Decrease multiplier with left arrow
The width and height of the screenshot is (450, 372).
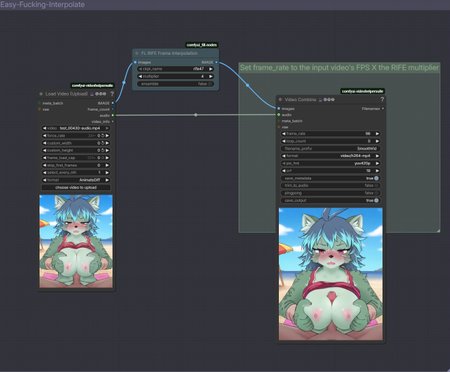coord(140,76)
